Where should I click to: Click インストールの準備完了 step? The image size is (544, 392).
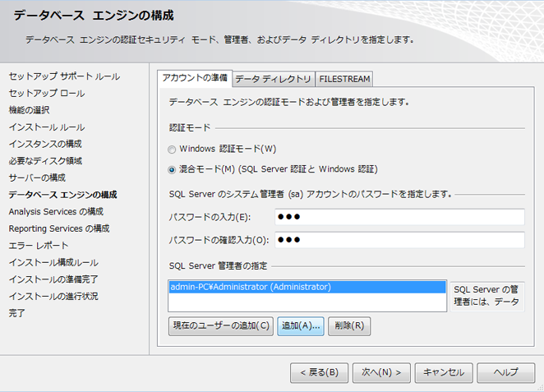(53, 279)
